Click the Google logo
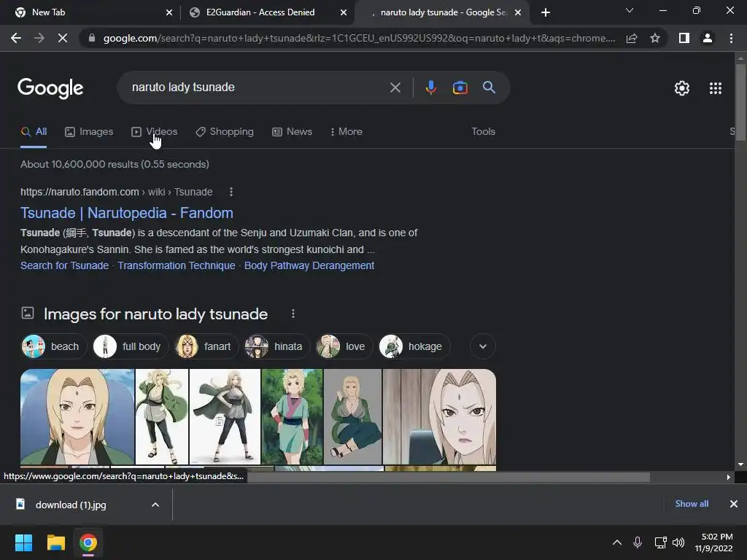The height and width of the screenshot is (560, 747). pyautogui.click(x=50, y=88)
